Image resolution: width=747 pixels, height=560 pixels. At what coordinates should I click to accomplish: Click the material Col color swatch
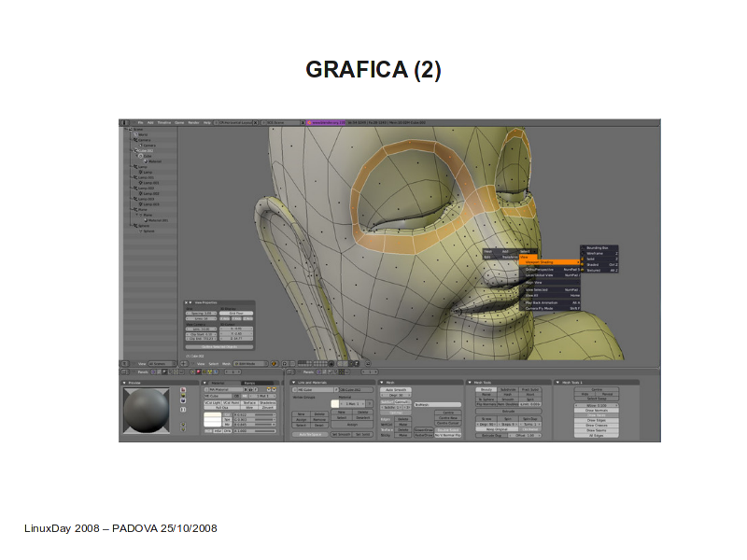(x=212, y=414)
